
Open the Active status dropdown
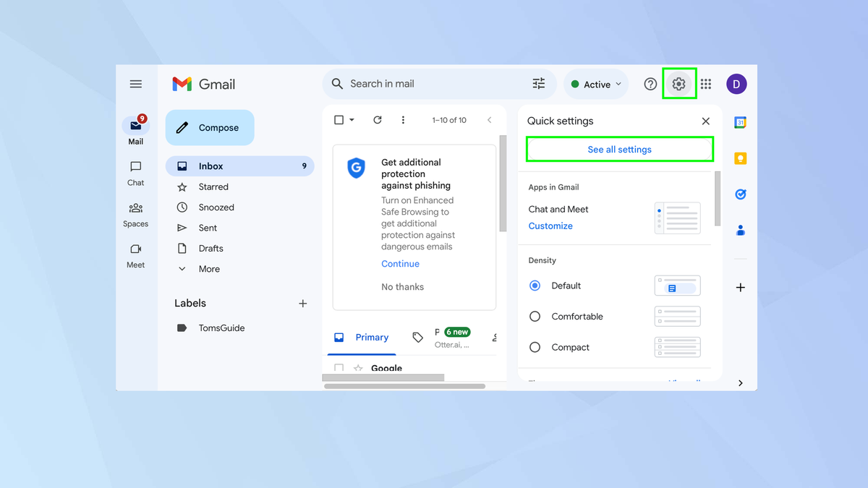[595, 83]
